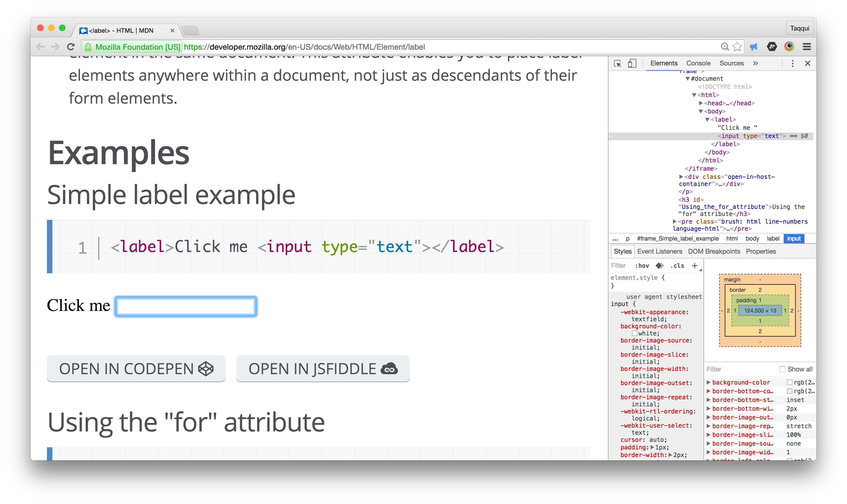Reload the page
Screen dimensions: 847x504
[71, 47]
